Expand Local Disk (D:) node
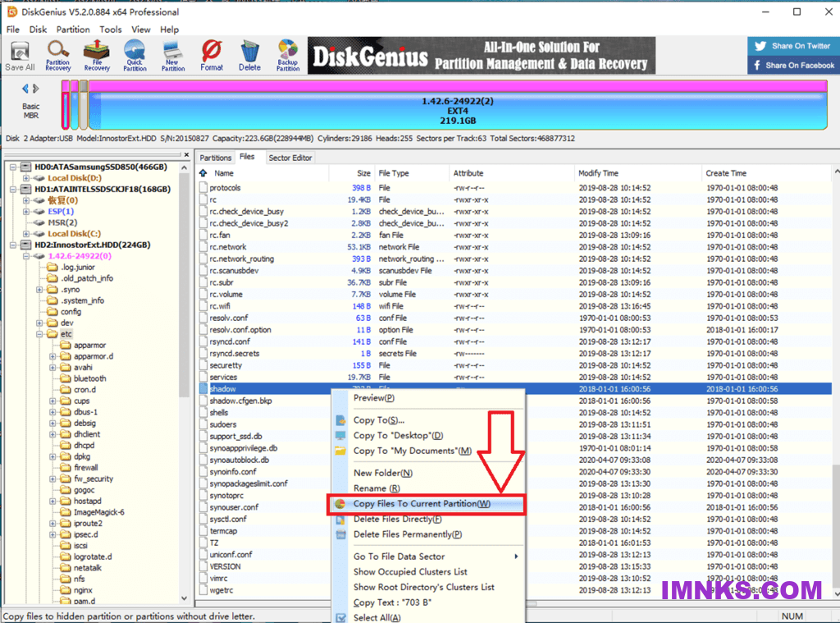The image size is (840, 623). click(x=25, y=178)
